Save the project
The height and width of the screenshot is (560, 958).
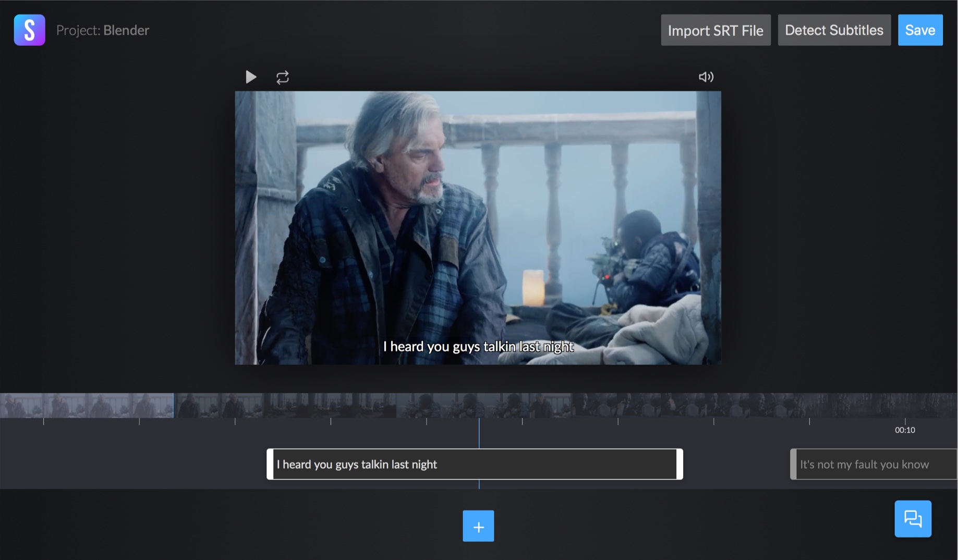click(x=920, y=30)
